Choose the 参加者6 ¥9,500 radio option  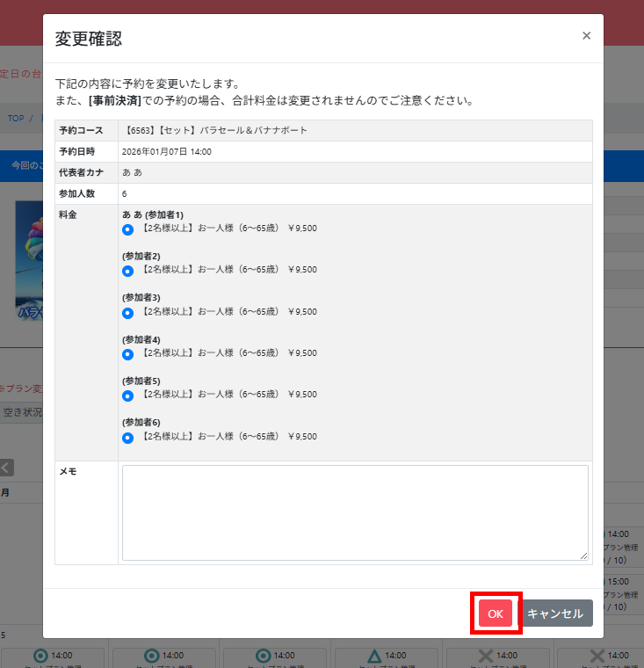click(x=127, y=438)
